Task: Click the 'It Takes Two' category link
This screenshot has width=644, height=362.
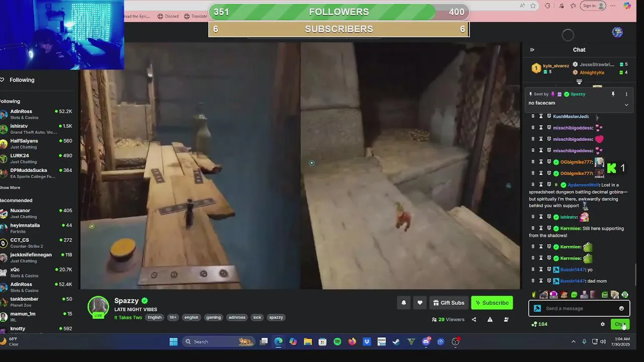Action: coord(128,317)
